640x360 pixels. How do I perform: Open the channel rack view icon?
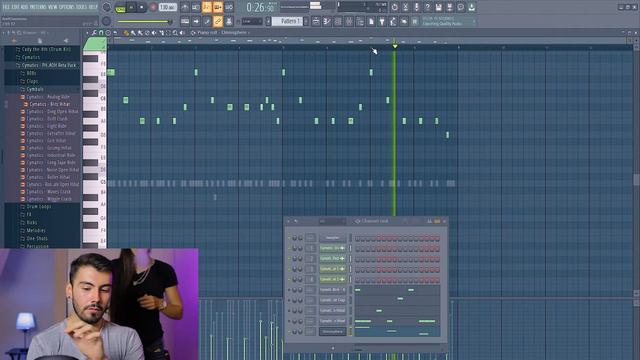pos(338,21)
